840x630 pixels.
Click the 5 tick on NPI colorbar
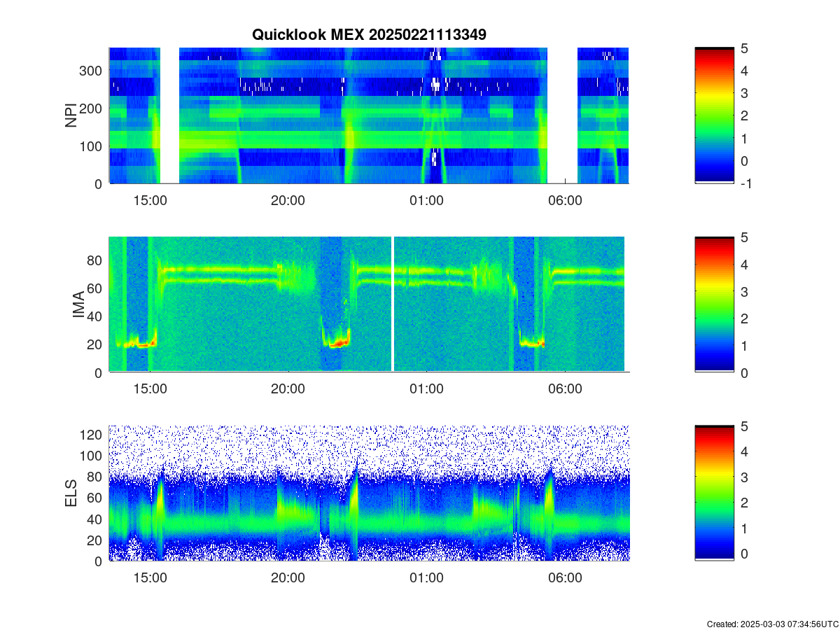[x=744, y=48]
